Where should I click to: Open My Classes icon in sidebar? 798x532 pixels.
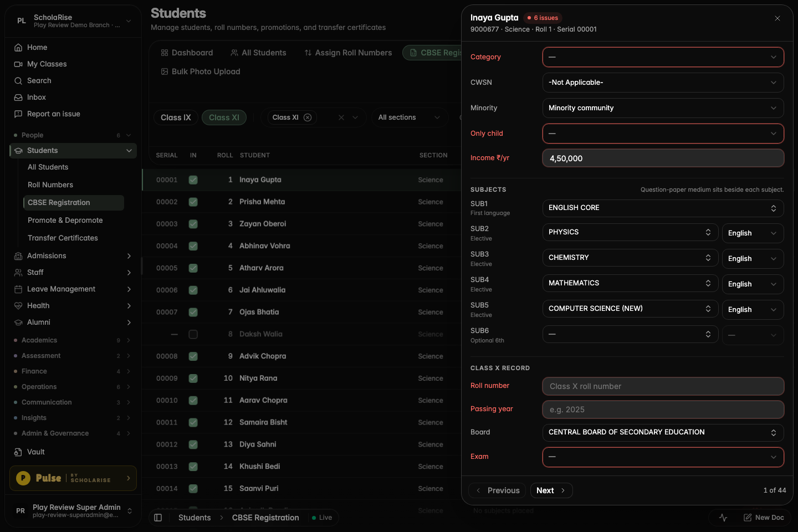[x=18, y=64]
